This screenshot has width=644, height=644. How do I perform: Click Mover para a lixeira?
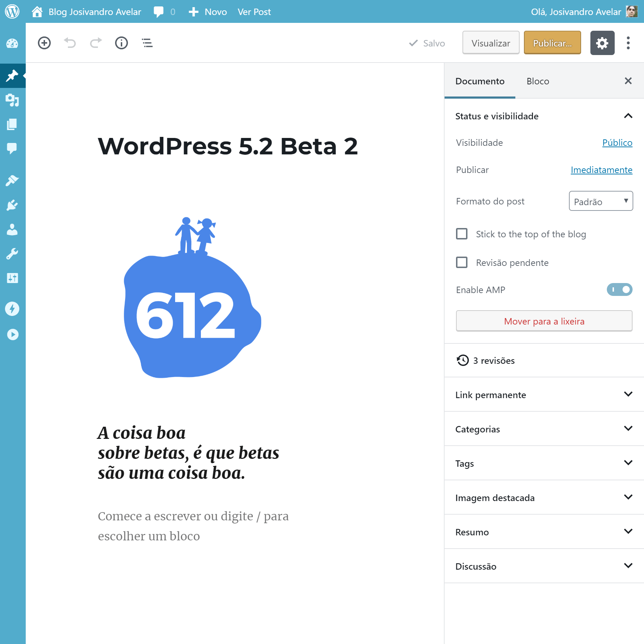544,321
